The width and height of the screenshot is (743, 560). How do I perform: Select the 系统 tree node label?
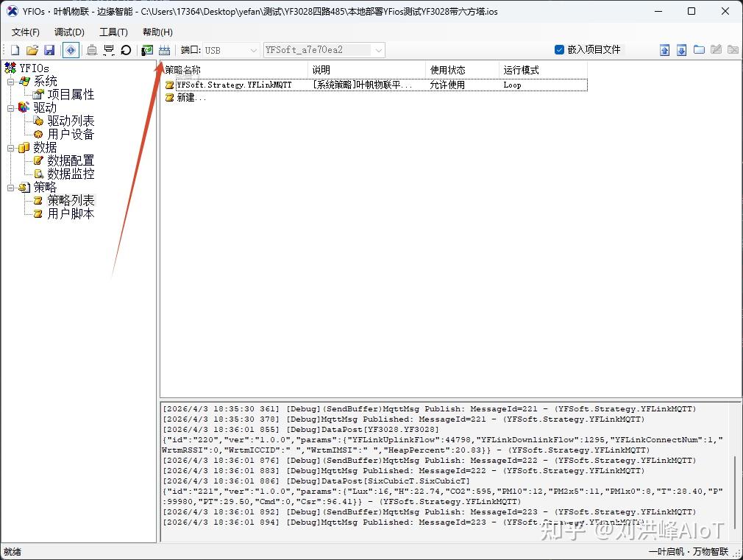pyautogui.click(x=45, y=81)
